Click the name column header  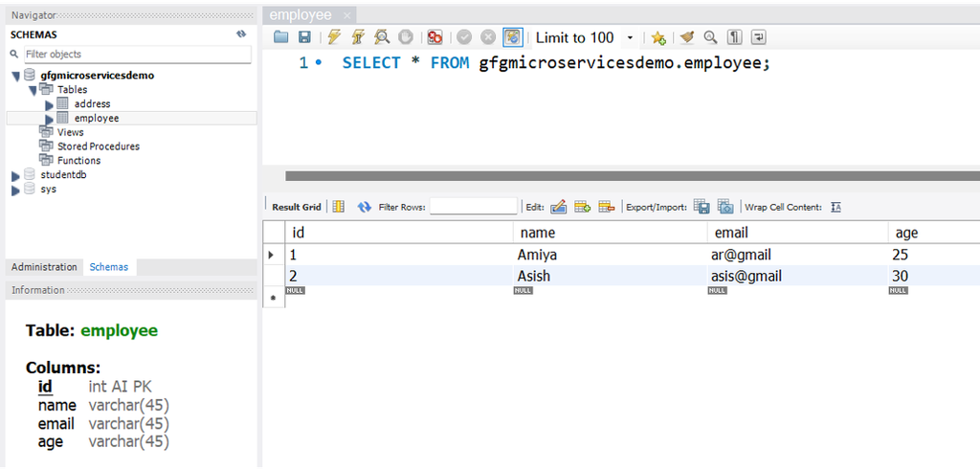(x=611, y=233)
